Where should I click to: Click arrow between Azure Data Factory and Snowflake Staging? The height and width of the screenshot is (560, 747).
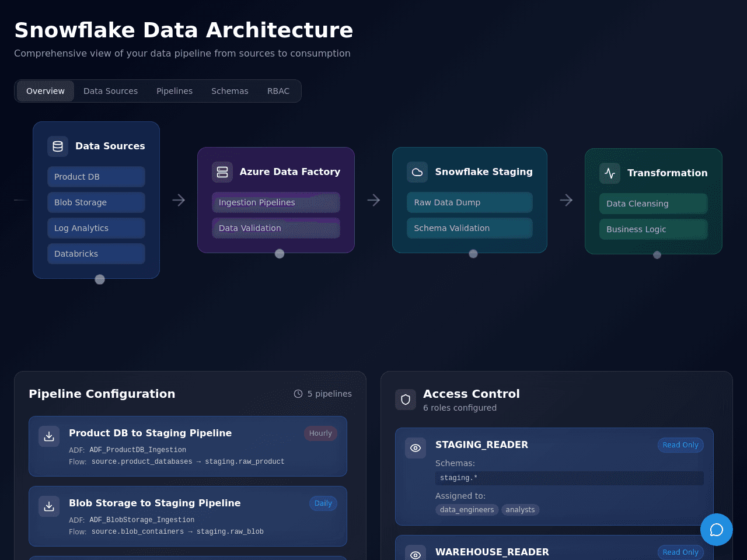point(373,200)
